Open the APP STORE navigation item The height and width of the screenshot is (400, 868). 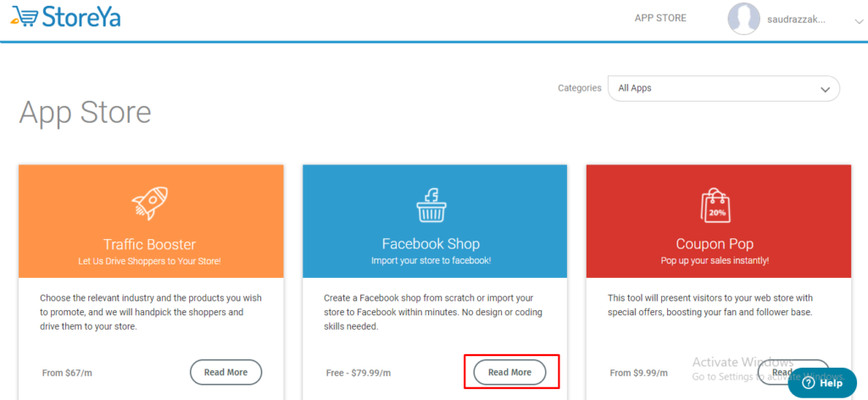tap(660, 19)
